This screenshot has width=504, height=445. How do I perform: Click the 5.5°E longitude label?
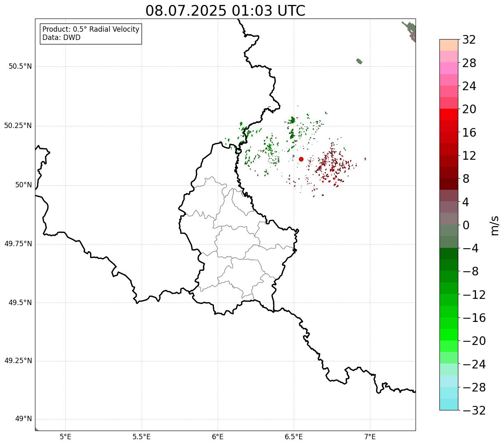pos(142,437)
